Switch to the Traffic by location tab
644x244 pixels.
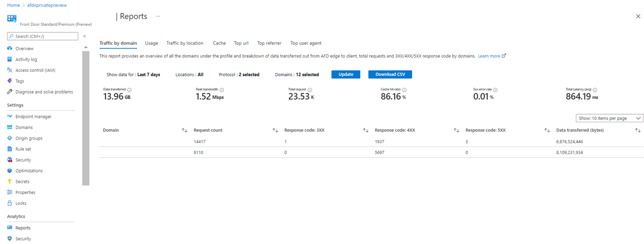pyautogui.click(x=185, y=43)
